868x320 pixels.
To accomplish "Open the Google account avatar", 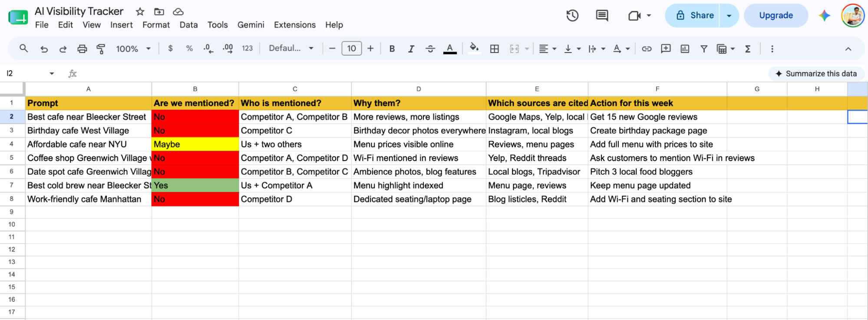I will coord(853,16).
